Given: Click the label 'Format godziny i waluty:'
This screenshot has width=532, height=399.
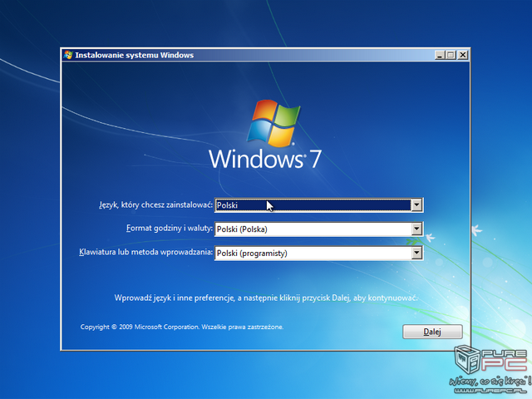Looking at the screenshot, I should [x=170, y=229].
